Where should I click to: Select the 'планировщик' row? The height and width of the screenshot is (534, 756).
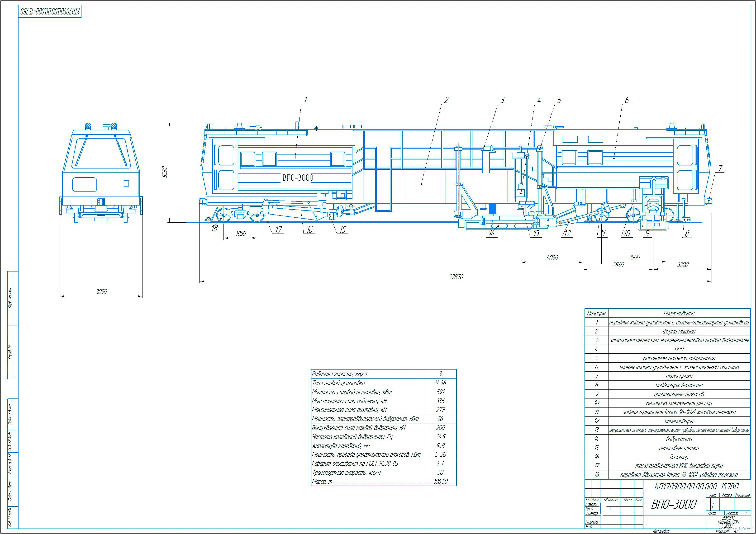click(x=679, y=421)
